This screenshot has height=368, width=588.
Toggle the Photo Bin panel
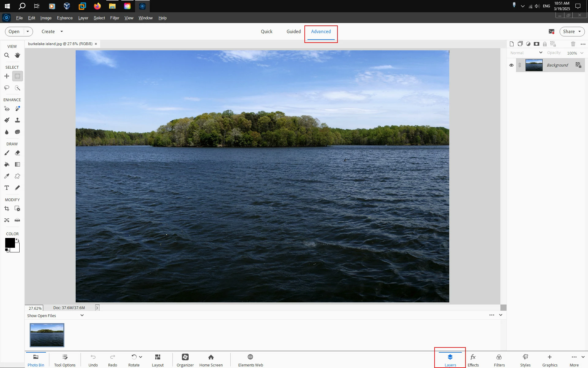pyautogui.click(x=36, y=360)
